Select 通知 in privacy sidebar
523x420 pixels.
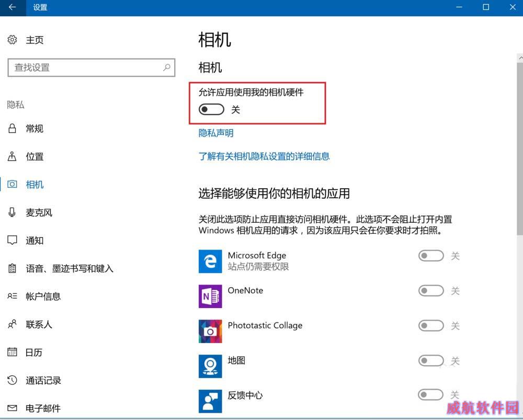coord(35,241)
